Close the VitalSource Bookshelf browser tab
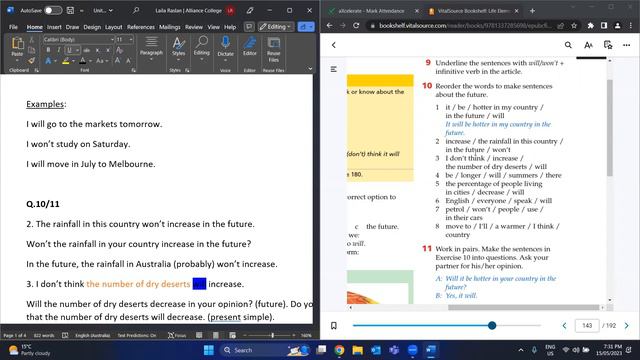Viewport: 640px width, 360px height. (x=516, y=11)
